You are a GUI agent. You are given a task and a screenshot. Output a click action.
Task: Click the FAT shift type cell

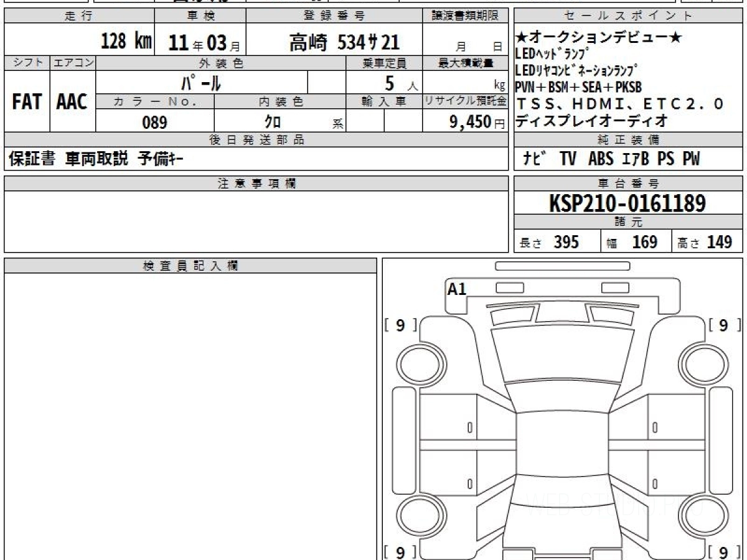click(27, 102)
